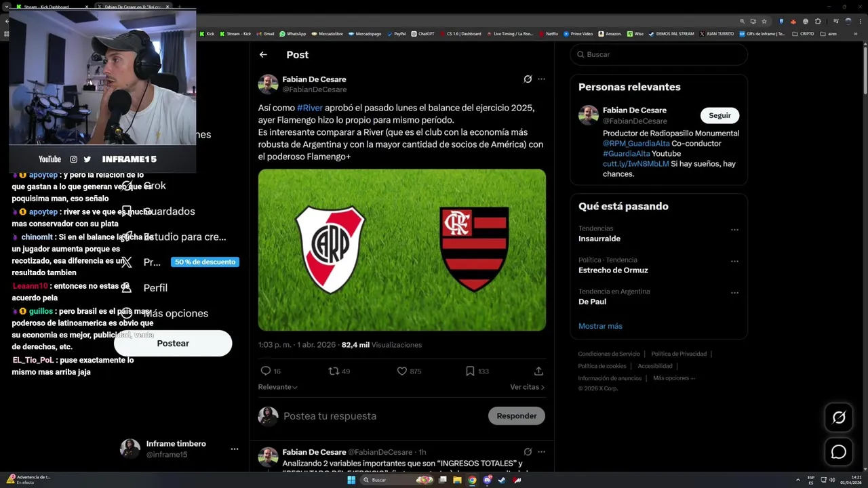The width and height of the screenshot is (868, 488).
Task: Open Chrome from the taskbar
Action: (472, 480)
